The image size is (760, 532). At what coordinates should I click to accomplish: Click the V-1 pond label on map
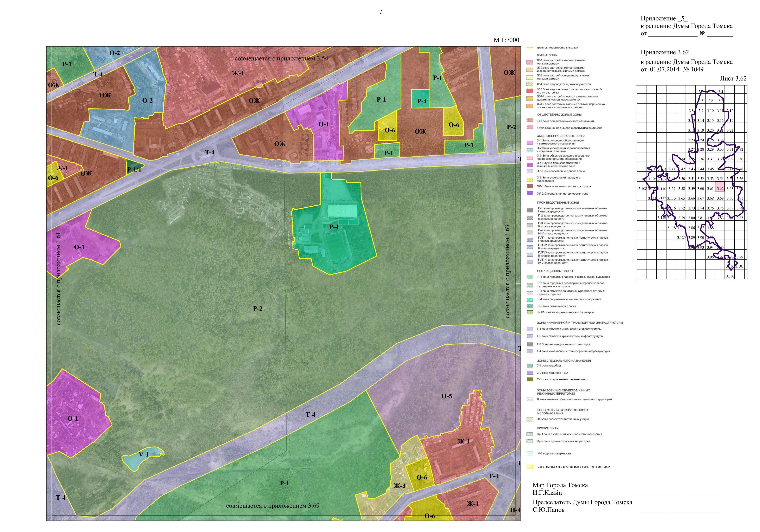coord(144,454)
